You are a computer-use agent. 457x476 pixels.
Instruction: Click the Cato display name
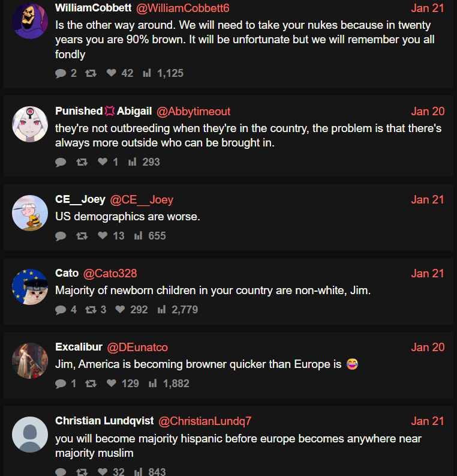click(67, 273)
